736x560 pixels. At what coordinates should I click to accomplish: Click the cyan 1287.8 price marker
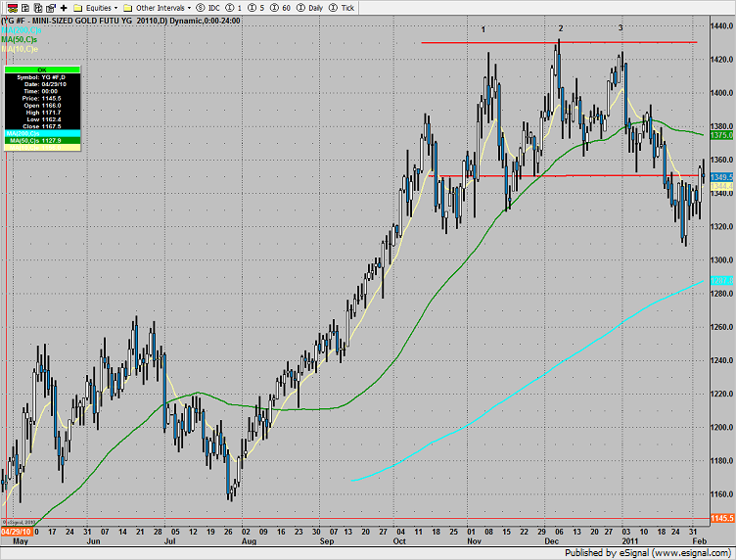pos(721,281)
